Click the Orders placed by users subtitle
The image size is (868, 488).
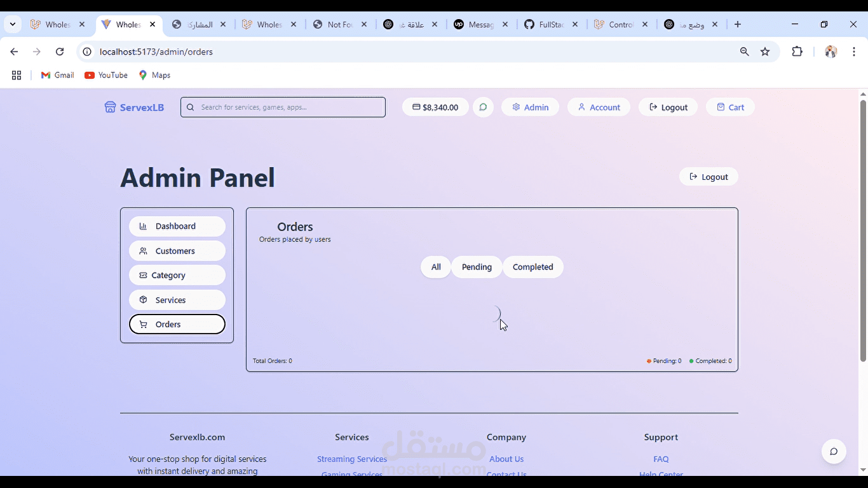[295, 240]
